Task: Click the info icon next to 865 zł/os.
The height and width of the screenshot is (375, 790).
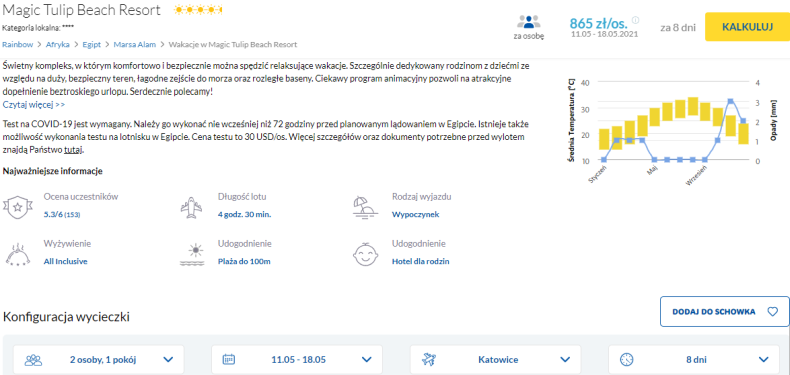Action: coord(635,20)
